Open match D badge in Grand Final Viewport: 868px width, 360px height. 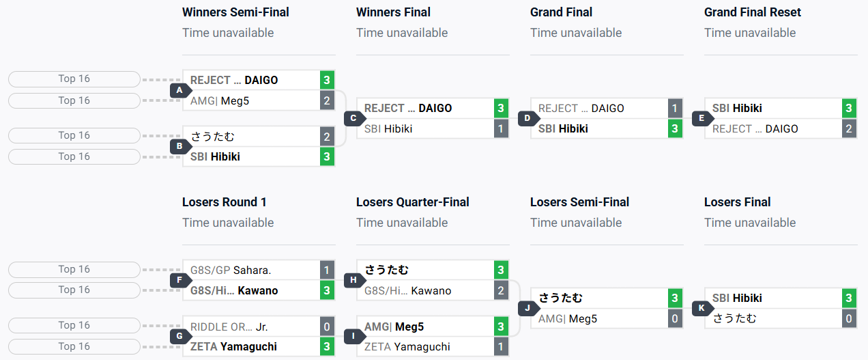(x=527, y=118)
